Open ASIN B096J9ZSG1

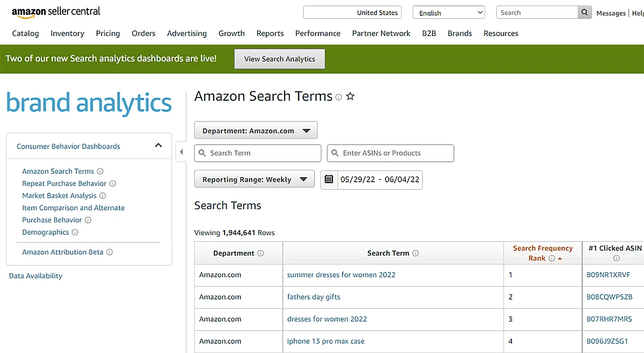[x=607, y=341]
